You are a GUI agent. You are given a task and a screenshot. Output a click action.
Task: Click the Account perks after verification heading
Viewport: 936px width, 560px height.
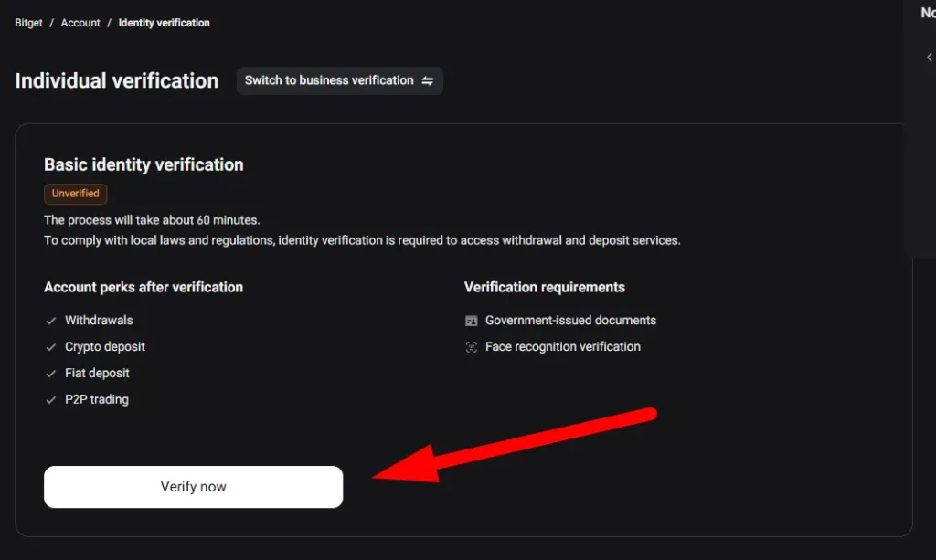pyautogui.click(x=144, y=287)
